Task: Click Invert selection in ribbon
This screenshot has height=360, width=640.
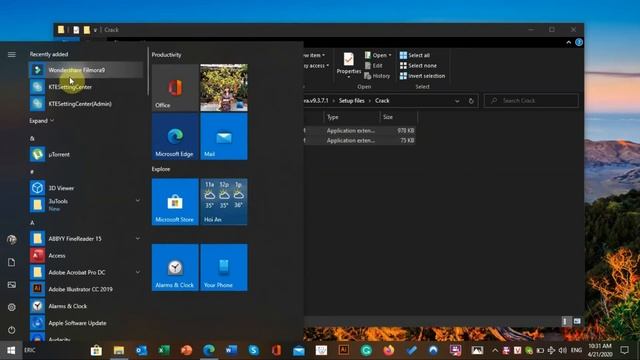Action: (x=422, y=76)
